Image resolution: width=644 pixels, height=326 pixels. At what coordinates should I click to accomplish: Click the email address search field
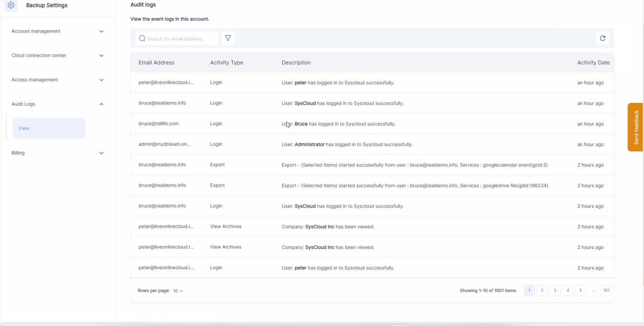pyautogui.click(x=181, y=38)
